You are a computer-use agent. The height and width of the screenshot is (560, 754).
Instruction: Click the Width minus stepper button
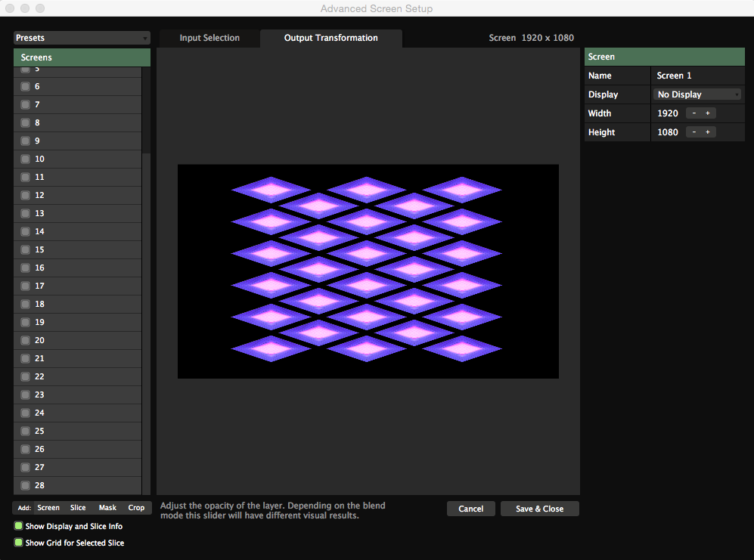693,113
